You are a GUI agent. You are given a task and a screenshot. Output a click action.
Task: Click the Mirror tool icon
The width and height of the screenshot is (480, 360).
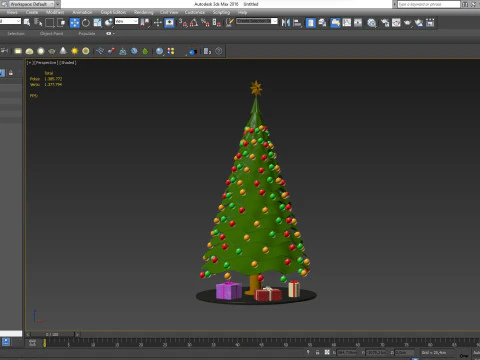(286, 22)
